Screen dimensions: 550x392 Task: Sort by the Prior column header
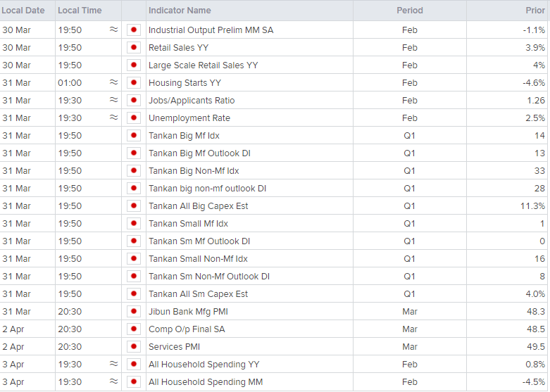[x=535, y=11]
